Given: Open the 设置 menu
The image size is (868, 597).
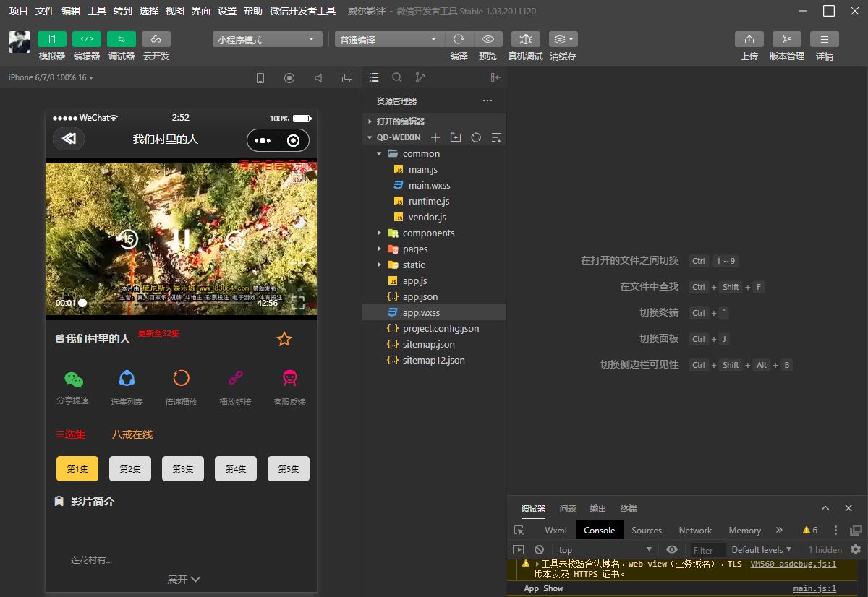Looking at the screenshot, I should pyautogui.click(x=227, y=11).
